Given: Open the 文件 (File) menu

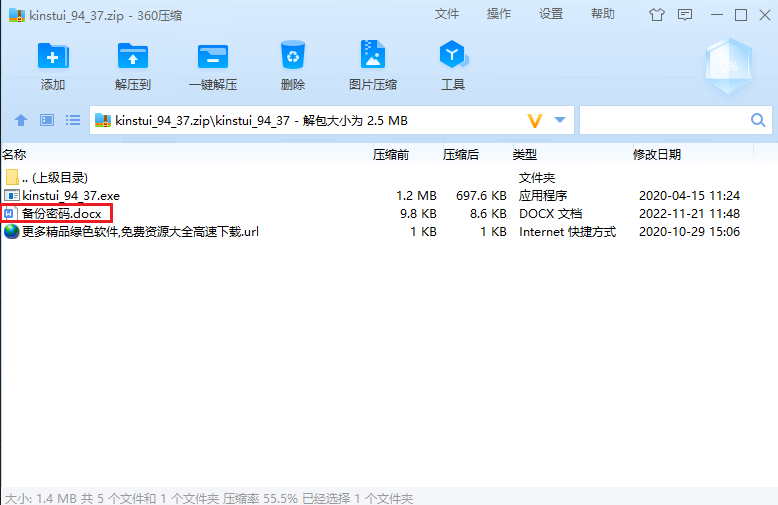Looking at the screenshot, I should pos(447,14).
